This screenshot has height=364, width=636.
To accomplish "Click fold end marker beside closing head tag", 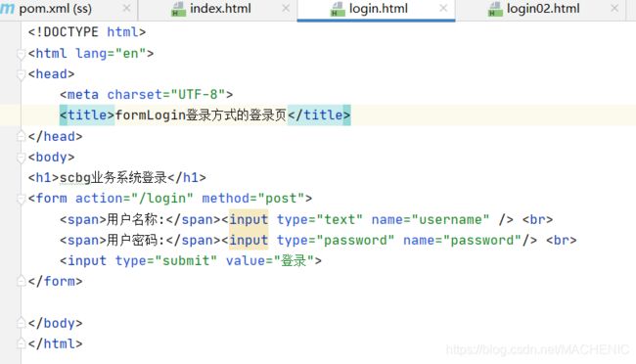I will click(x=21, y=136).
